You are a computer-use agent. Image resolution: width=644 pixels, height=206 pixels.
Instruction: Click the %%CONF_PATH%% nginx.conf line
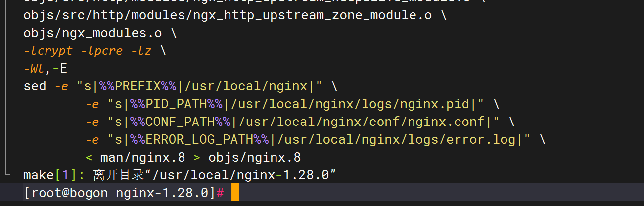click(300, 122)
